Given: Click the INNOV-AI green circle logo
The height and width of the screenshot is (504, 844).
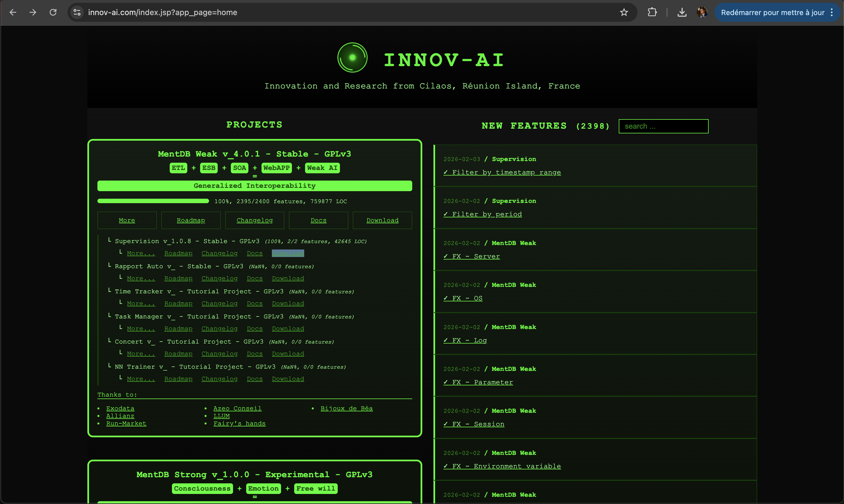Looking at the screenshot, I should tap(352, 57).
